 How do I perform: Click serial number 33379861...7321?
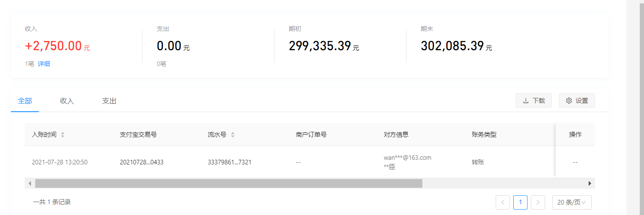click(230, 162)
